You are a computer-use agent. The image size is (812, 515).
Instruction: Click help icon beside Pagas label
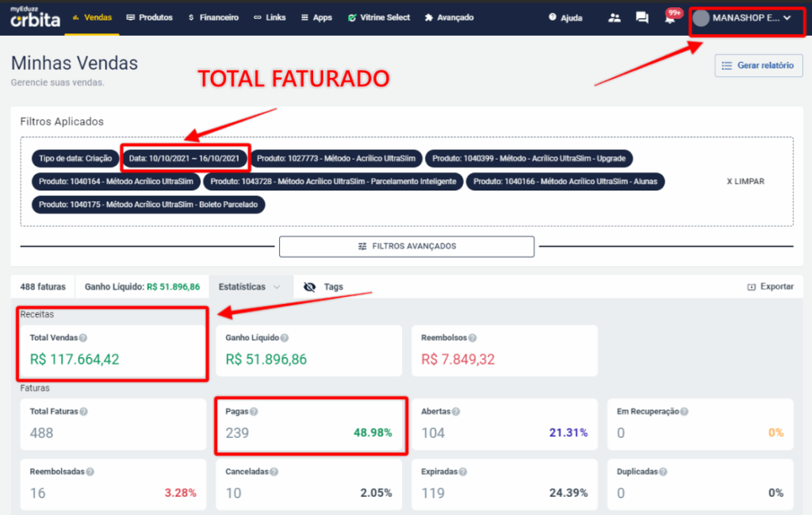[x=254, y=412]
